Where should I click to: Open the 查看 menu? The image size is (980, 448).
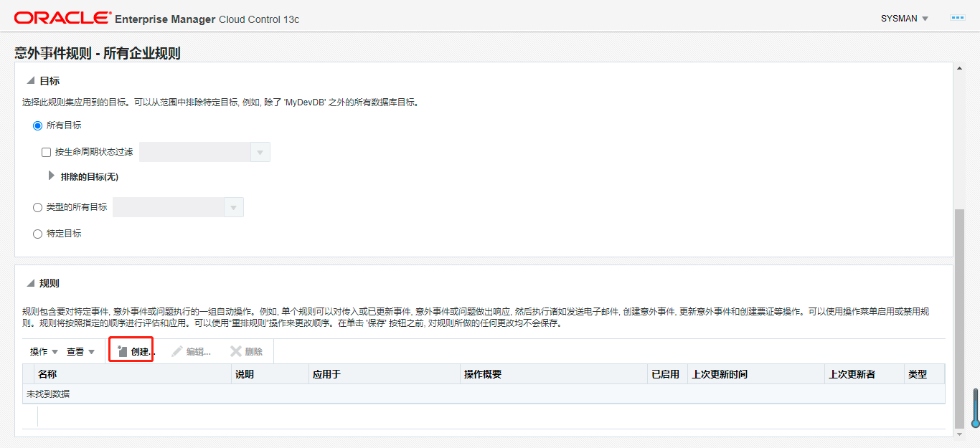(x=80, y=352)
